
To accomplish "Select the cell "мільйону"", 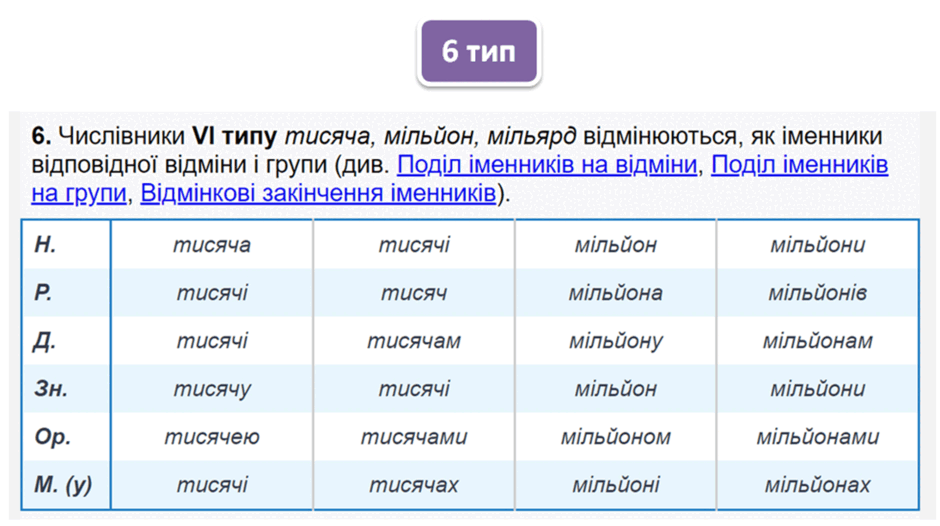I will click(616, 341).
